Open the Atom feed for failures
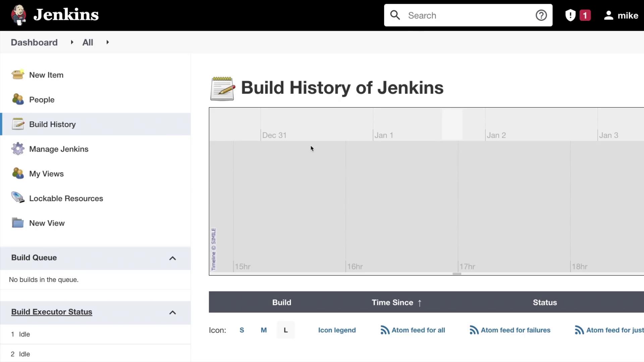The image size is (644, 362). tap(515, 330)
